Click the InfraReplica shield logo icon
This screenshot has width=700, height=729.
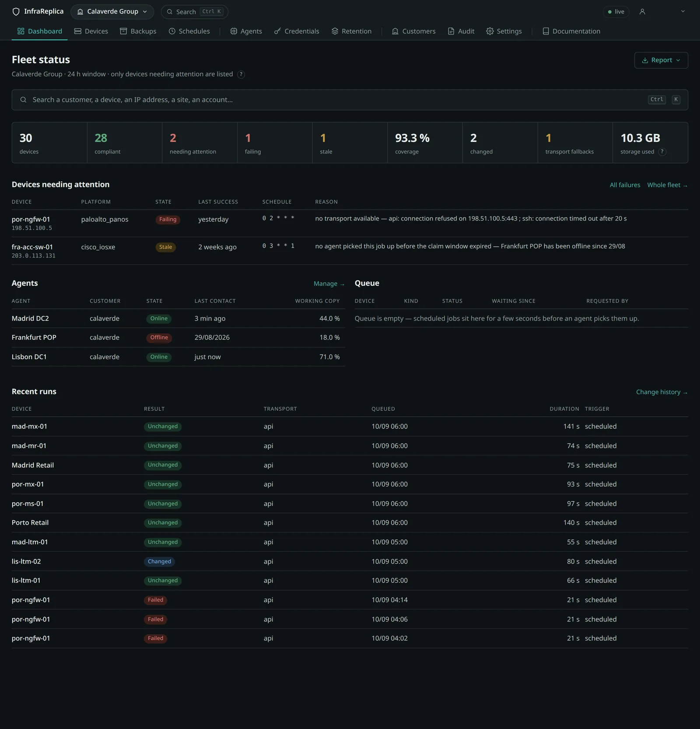(x=16, y=12)
